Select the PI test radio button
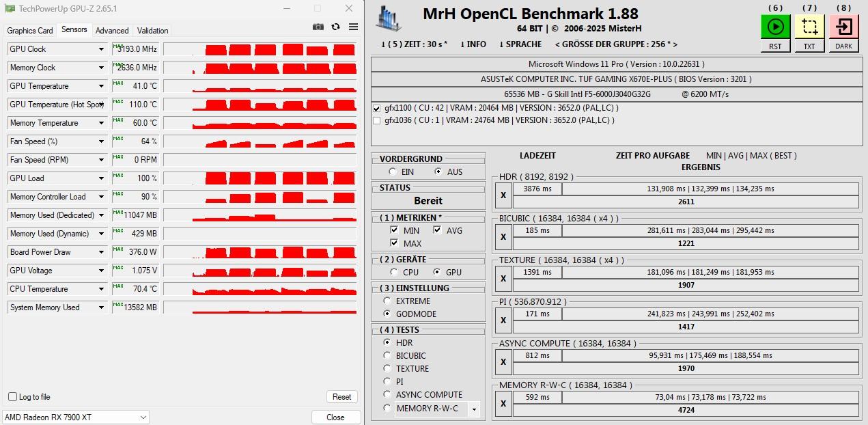The width and height of the screenshot is (868, 425). pyautogui.click(x=387, y=382)
